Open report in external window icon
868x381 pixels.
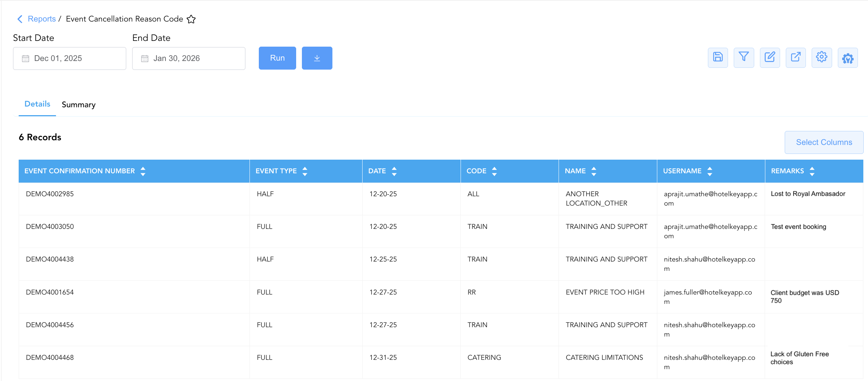pyautogui.click(x=796, y=57)
